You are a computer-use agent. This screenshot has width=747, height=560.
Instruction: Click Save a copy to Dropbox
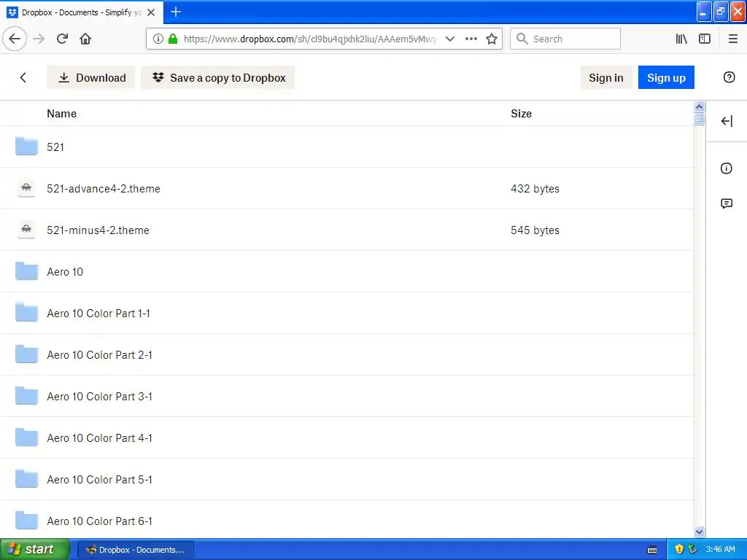(217, 77)
